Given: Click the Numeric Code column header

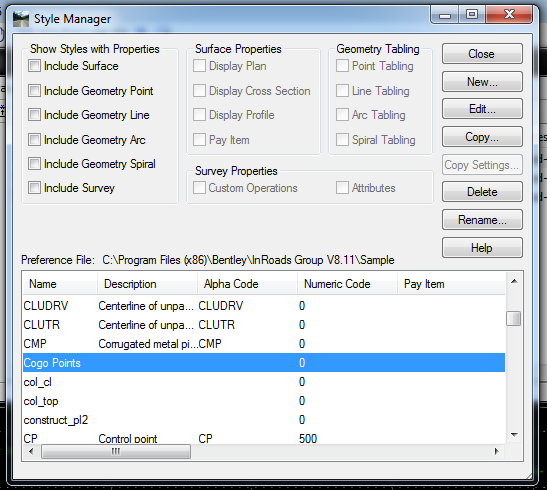Looking at the screenshot, I should [x=347, y=284].
